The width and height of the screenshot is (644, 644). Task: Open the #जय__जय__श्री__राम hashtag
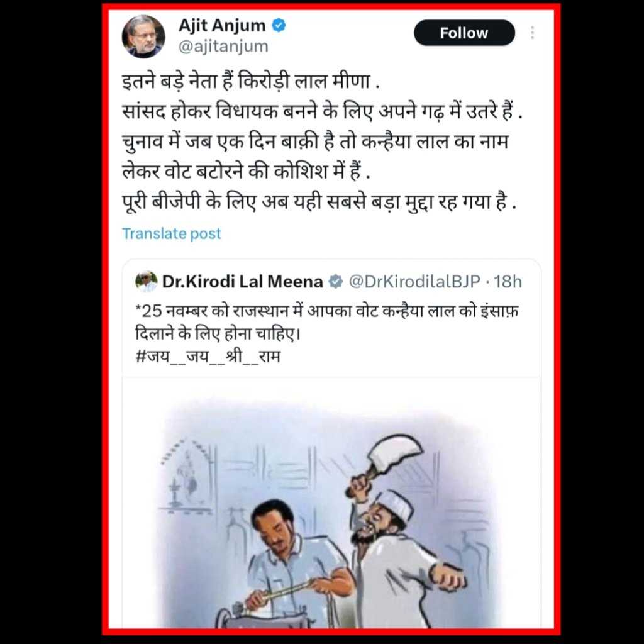tap(208, 356)
